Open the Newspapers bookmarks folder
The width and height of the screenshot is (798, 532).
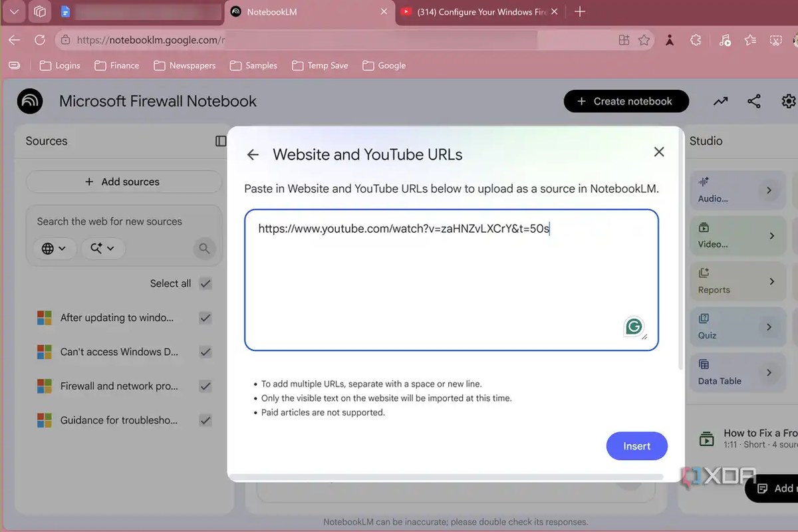(185, 65)
